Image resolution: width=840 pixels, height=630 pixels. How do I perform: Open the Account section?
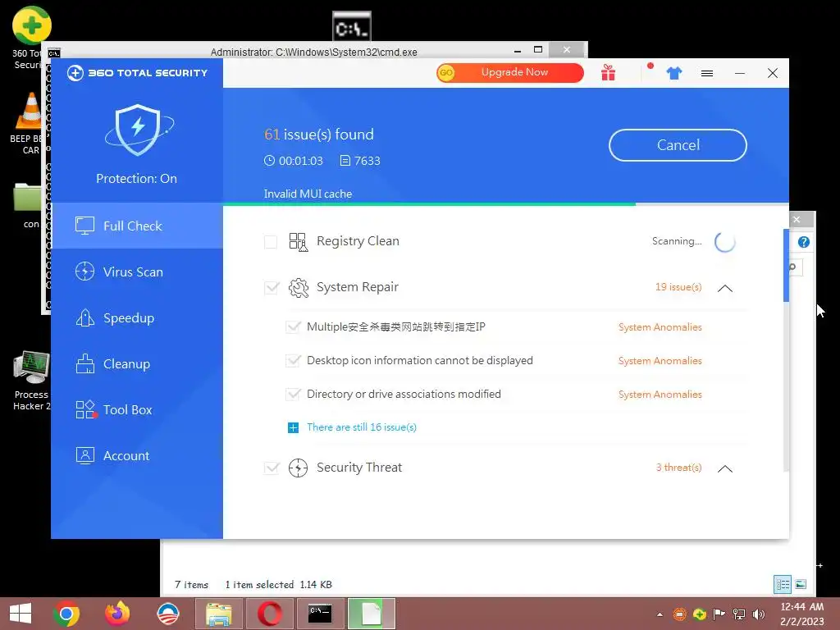(137, 456)
